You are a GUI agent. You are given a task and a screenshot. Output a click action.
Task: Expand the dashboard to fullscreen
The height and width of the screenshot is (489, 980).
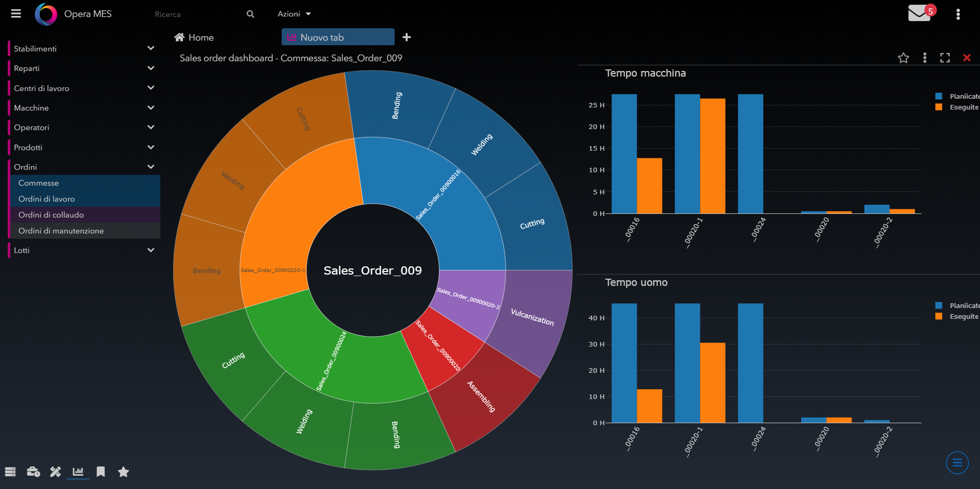coord(945,58)
